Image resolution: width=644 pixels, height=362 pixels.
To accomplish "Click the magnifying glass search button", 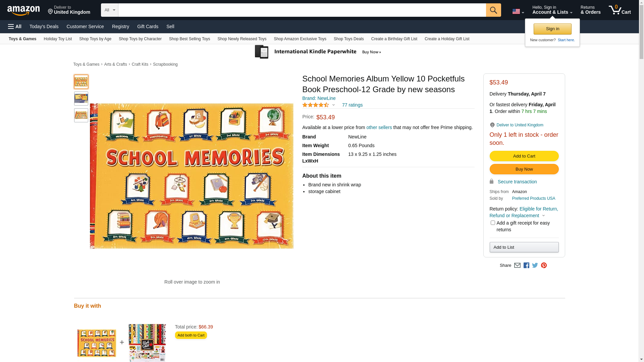I will [x=493, y=10].
